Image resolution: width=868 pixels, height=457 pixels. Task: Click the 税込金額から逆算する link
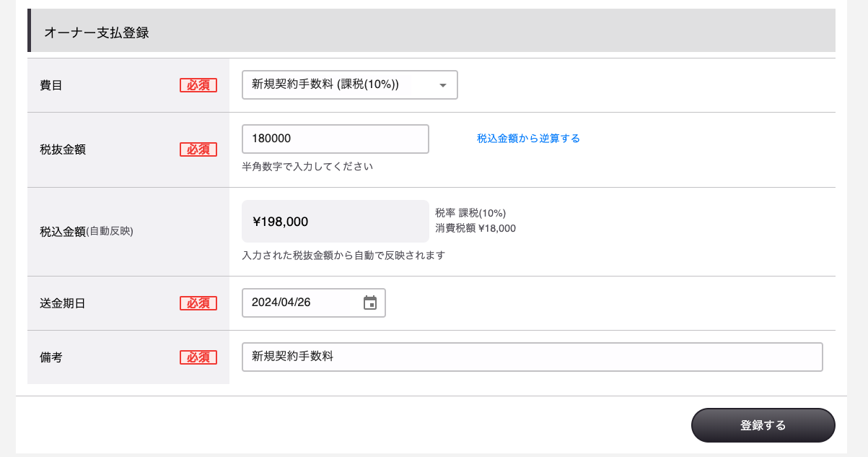point(528,138)
